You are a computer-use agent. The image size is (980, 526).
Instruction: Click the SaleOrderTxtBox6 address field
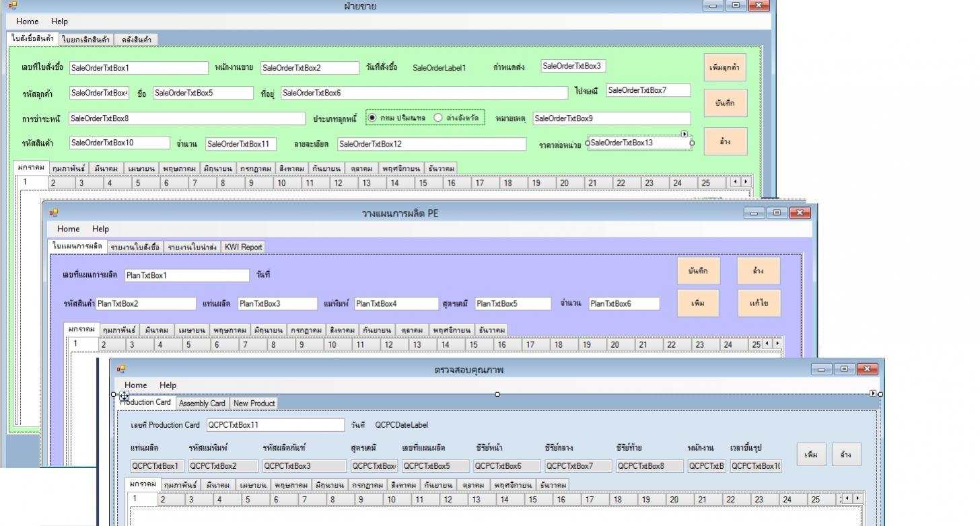pyautogui.click(x=424, y=93)
